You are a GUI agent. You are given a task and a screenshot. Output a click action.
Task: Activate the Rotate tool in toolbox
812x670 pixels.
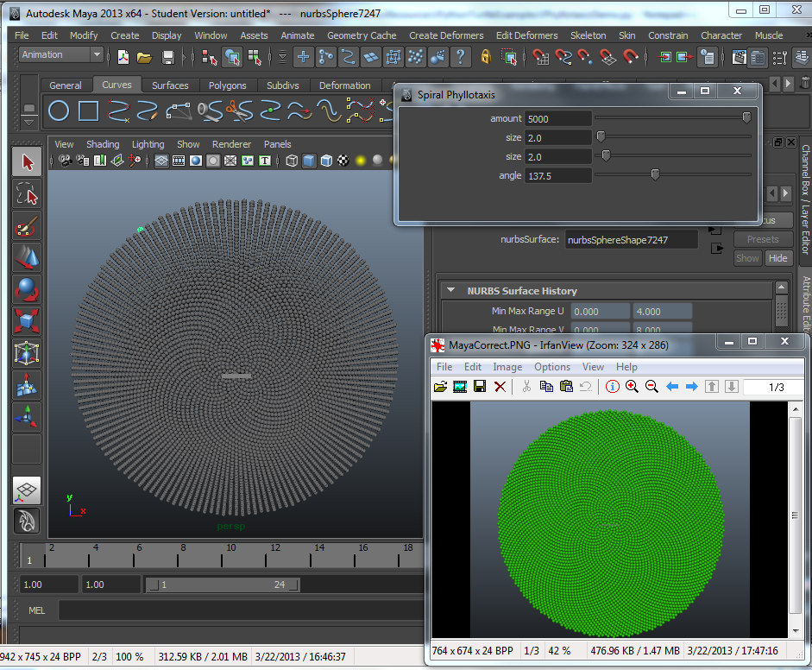click(27, 288)
